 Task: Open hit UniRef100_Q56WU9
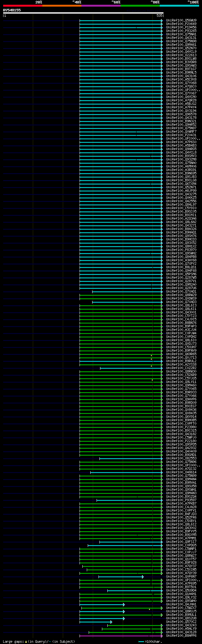tap(181, 20)
